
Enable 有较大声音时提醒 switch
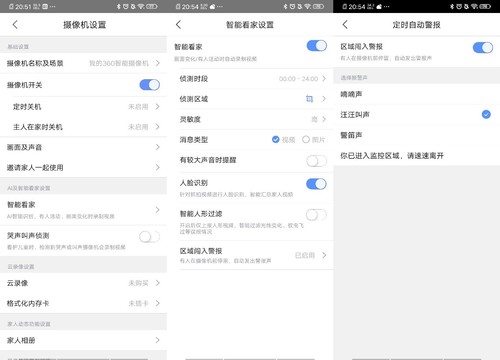(316, 161)
